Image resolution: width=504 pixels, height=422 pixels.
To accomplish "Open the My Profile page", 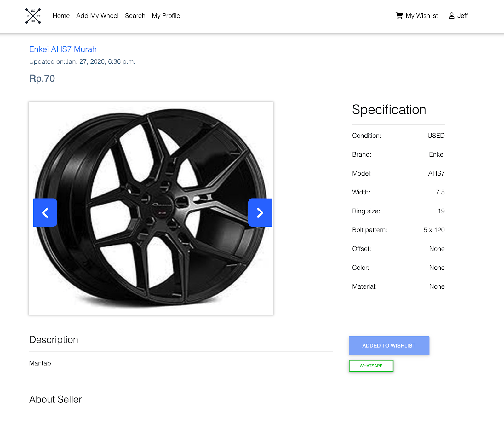I will pyautogui.click(x=166, y=16).
